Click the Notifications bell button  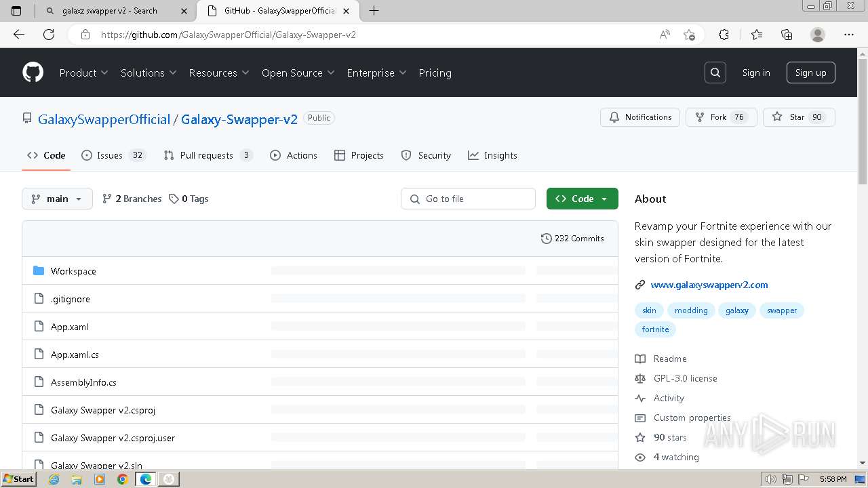(x=640, y=117)
